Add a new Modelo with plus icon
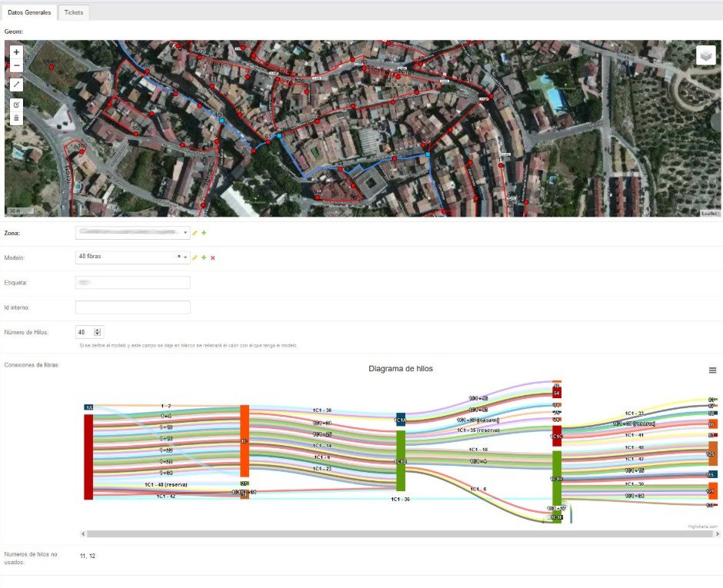 pos(204,257)
